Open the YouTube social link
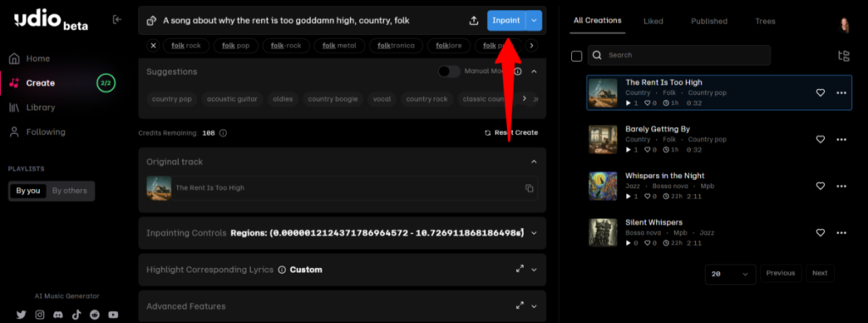The width and height of the screenshot is (868, 323). coord(114,315)
